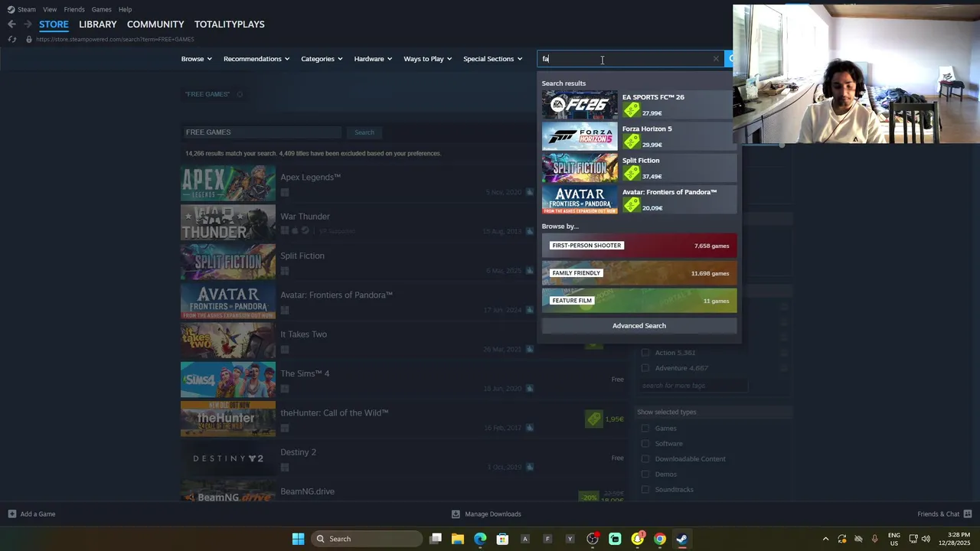Go back with the Steam back arrow

click(11, 24)
